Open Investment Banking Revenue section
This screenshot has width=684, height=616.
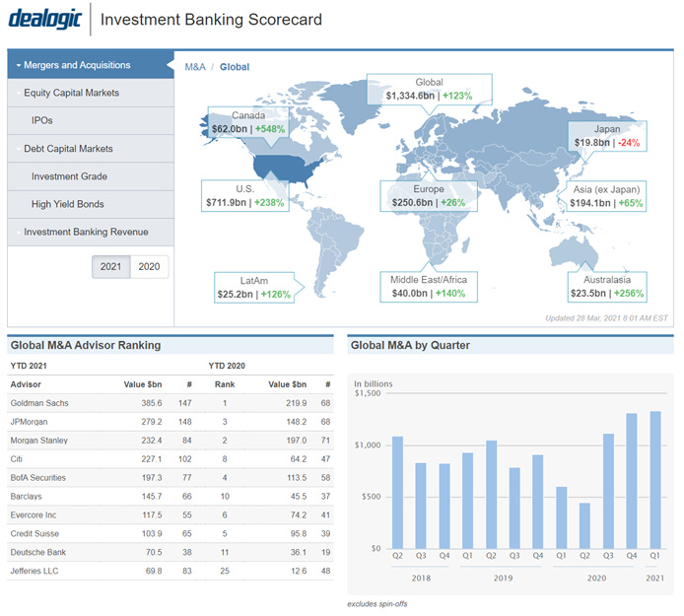tap(91, 232)
